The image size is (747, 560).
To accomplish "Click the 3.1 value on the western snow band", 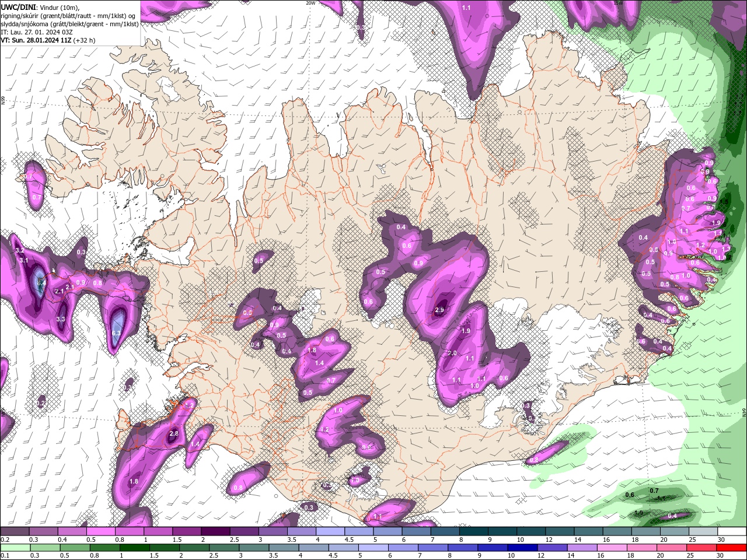I will coord(24,260).
